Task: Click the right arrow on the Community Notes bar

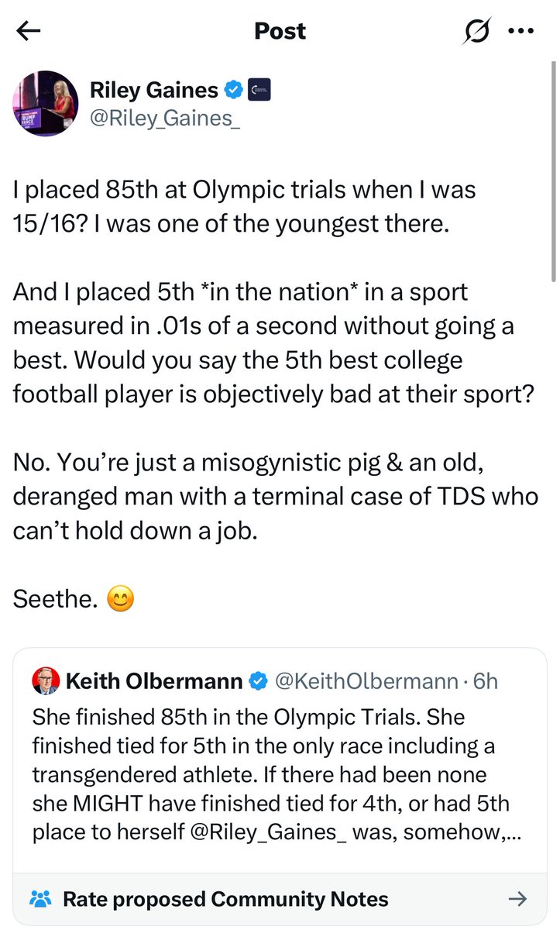Action: coord(517,898)
